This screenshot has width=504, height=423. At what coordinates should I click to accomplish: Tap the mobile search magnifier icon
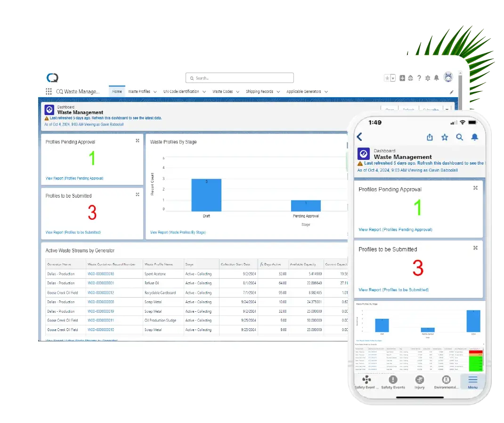[459, 137]
